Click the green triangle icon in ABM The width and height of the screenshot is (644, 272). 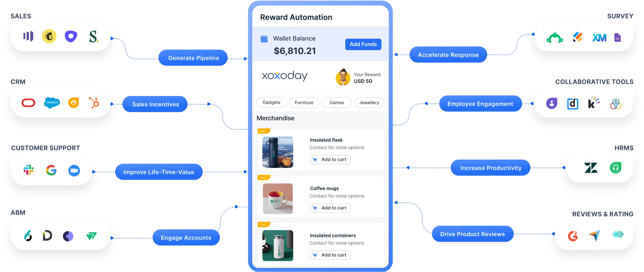(91, 236)
